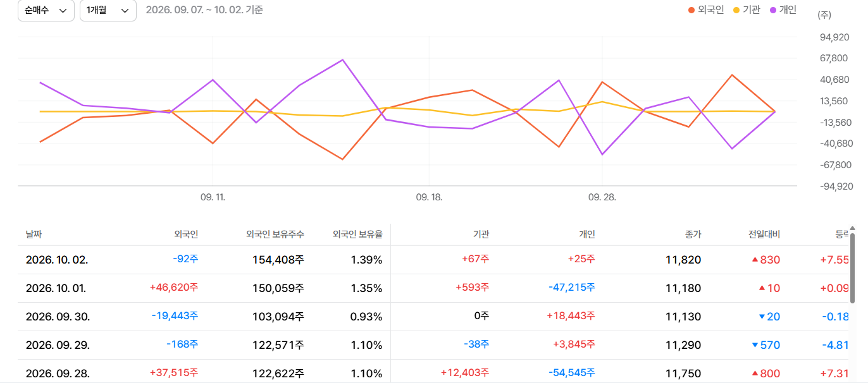Click the red up-triangle beside 800
The width and height of the screenshot is (868, 383).
pos(755,374)
